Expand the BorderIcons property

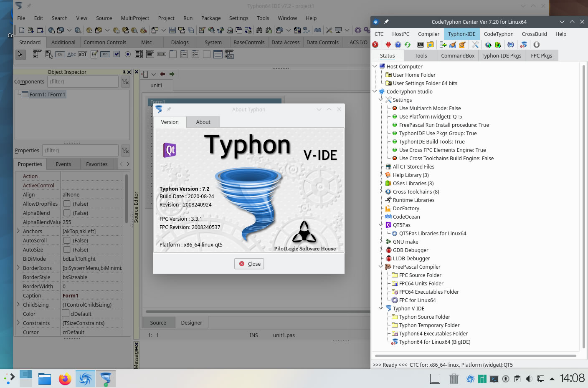point(18,267)
